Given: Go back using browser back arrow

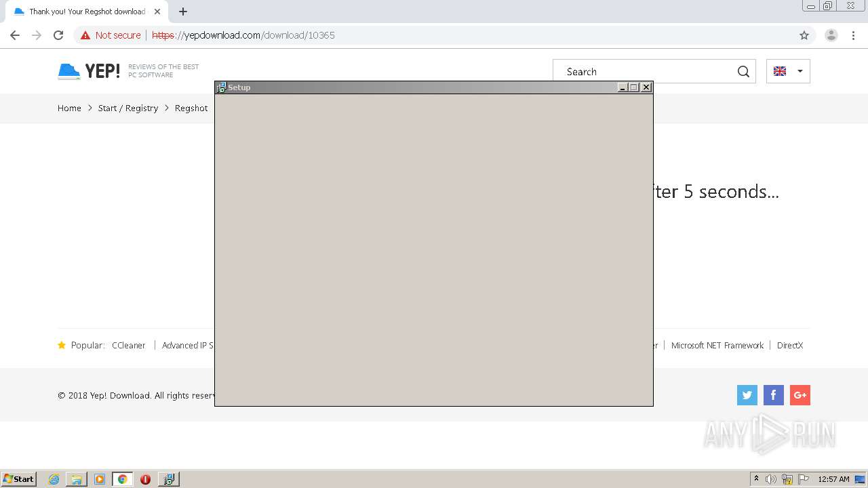Looking at the screenshot, I should (15, 35).
